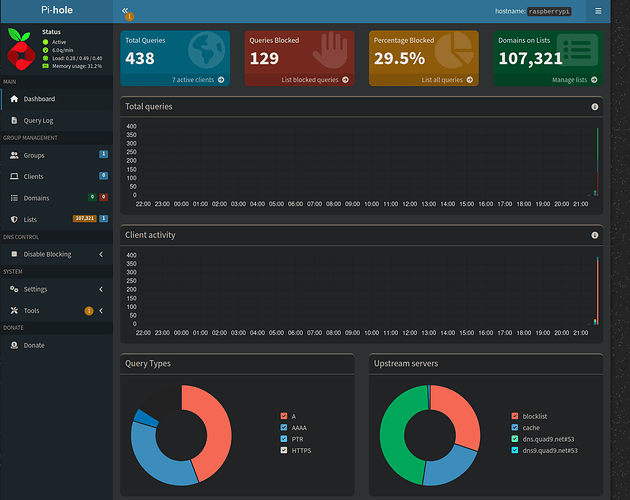This screenshot has height=500, width=630.
Task: Click the Donate entry in sidebar
Action: click(34, 345)
